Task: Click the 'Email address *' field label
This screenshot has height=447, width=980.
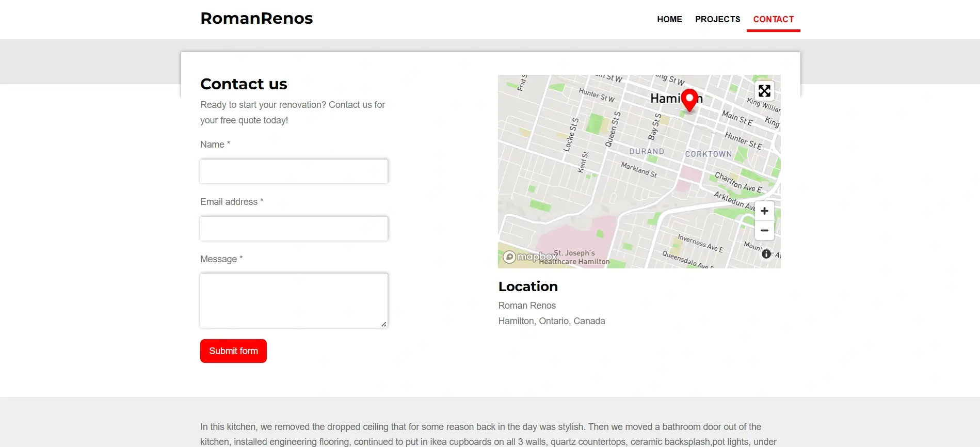Action: click(232, 202)
